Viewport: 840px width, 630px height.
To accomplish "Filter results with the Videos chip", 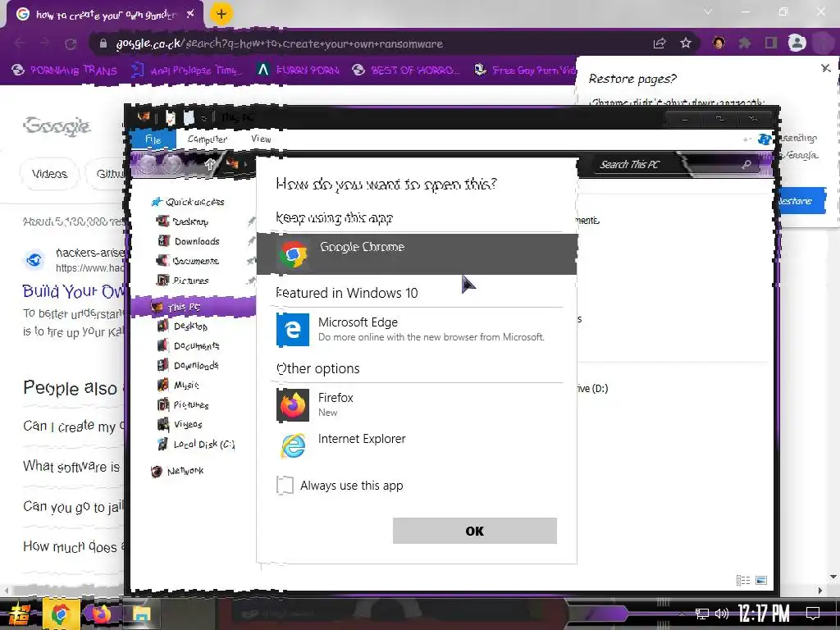I will [x=49, y=174].
